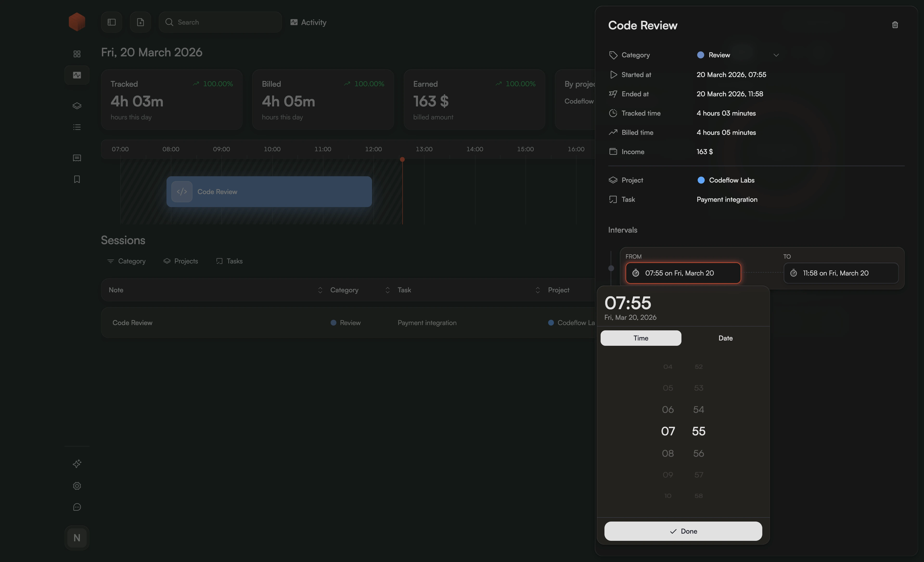Create a new entry with the new-document icon

pyautogui.click(x=141, y=22)
